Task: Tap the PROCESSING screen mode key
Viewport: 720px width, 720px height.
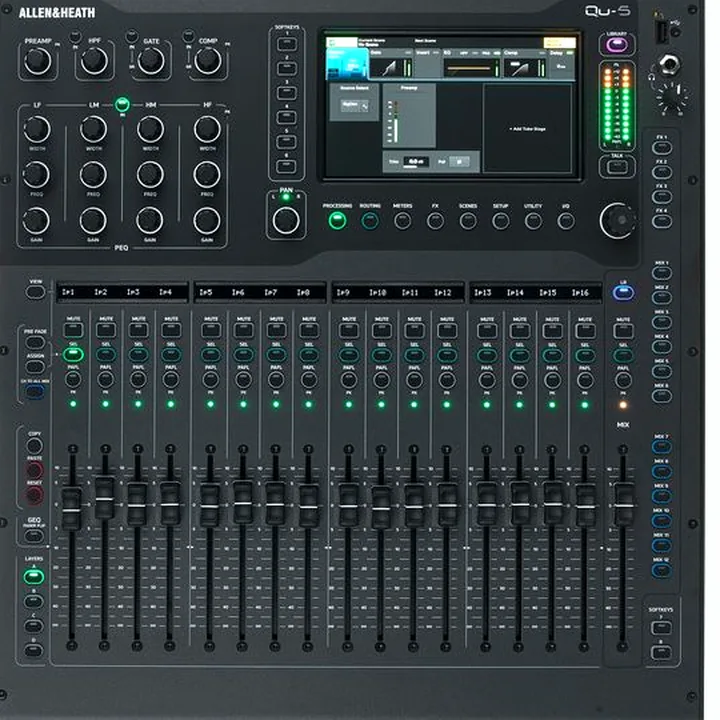Action: pyautogui.click(x=337, y=221)
